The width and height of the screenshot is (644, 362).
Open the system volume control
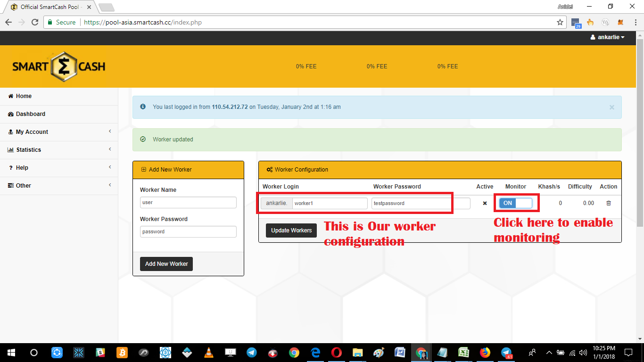(583, 353)
